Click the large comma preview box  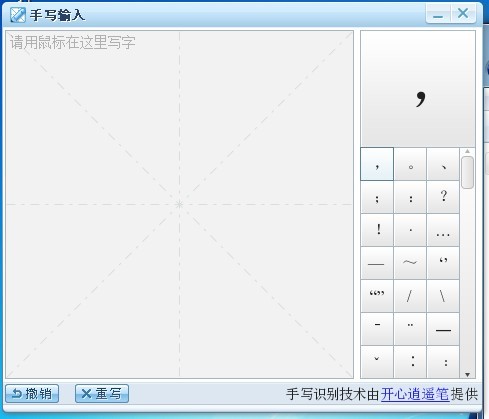pyautogui.click(x=418, y=89)
